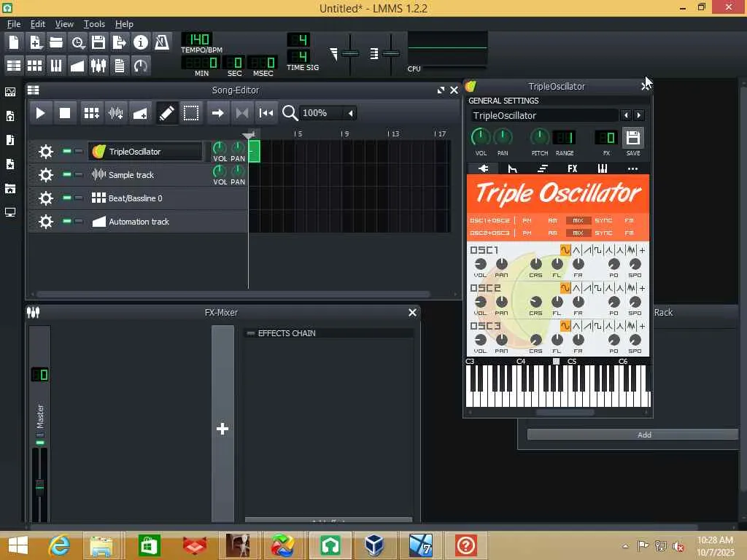Export the current project icon
This screenshot has height=560, width=747.
tap(120, 42)
